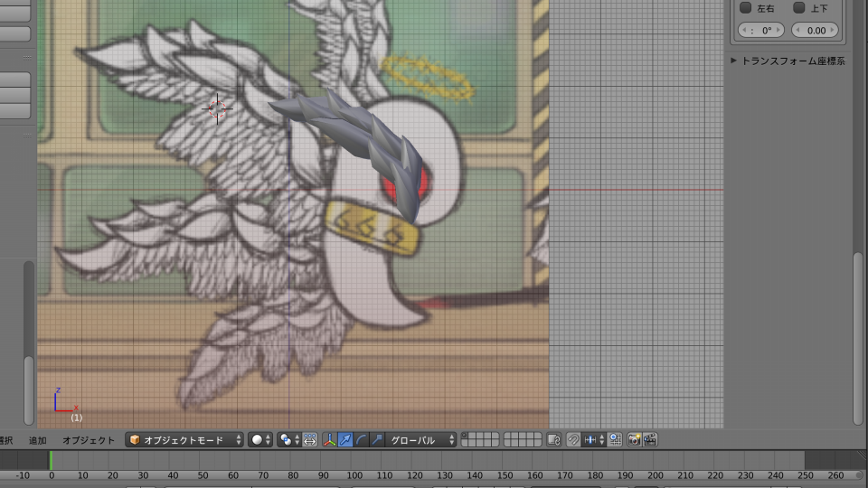Open the pivot point dropdown
868x488 pixels.
point(289,440)
